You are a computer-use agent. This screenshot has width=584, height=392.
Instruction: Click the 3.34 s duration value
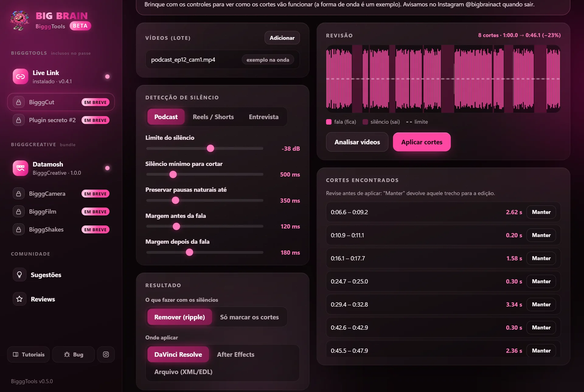click(x=514, y=304)
